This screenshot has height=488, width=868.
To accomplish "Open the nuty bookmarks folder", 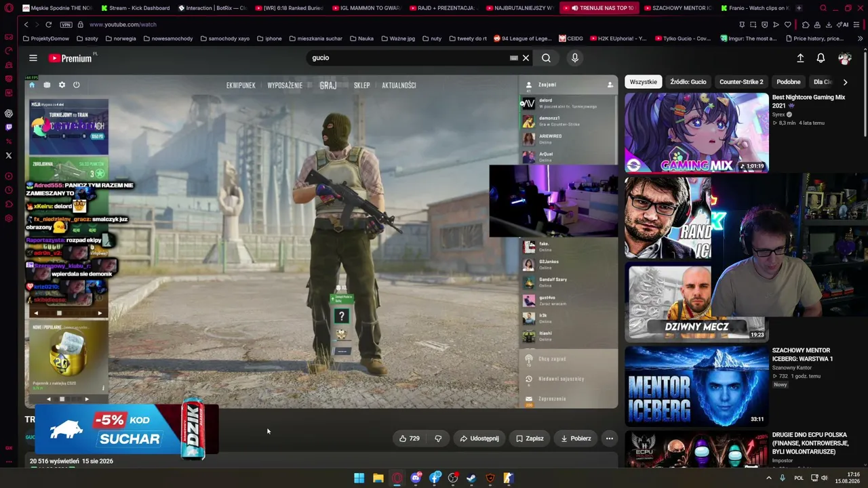I will coord(431,39).
